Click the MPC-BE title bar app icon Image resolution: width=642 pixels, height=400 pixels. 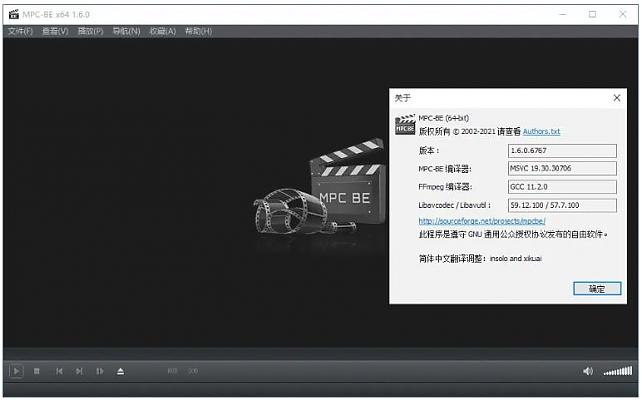pyautogui.click(x=14, y=14)
